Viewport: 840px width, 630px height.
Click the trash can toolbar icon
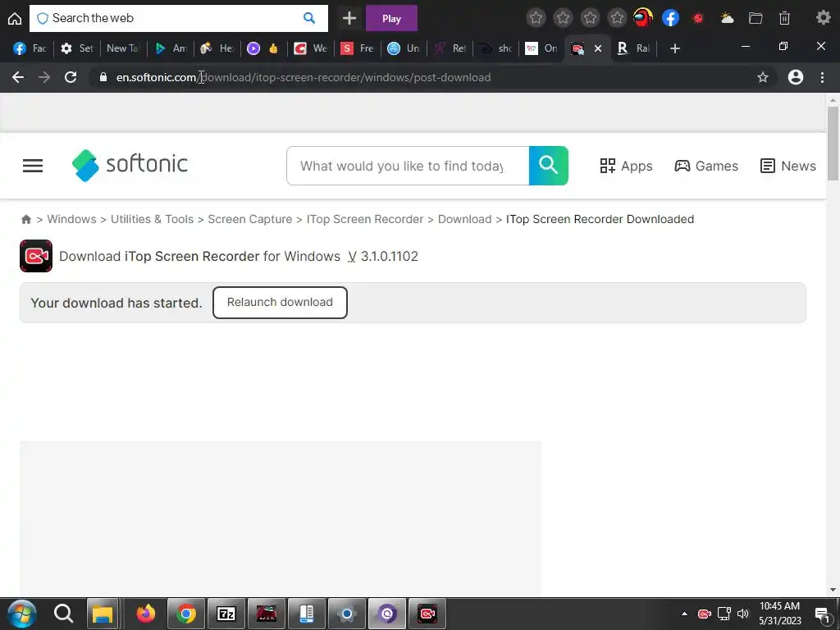tap(784, 18)
